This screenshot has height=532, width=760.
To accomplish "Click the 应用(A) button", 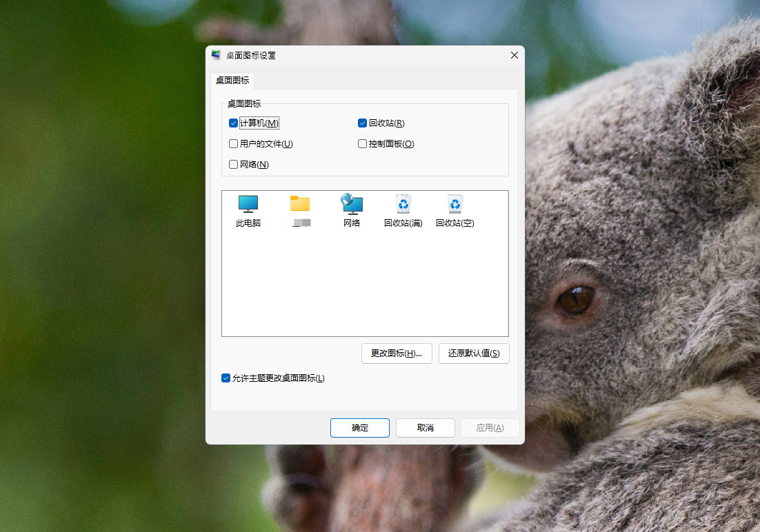I will pos(490,428).
